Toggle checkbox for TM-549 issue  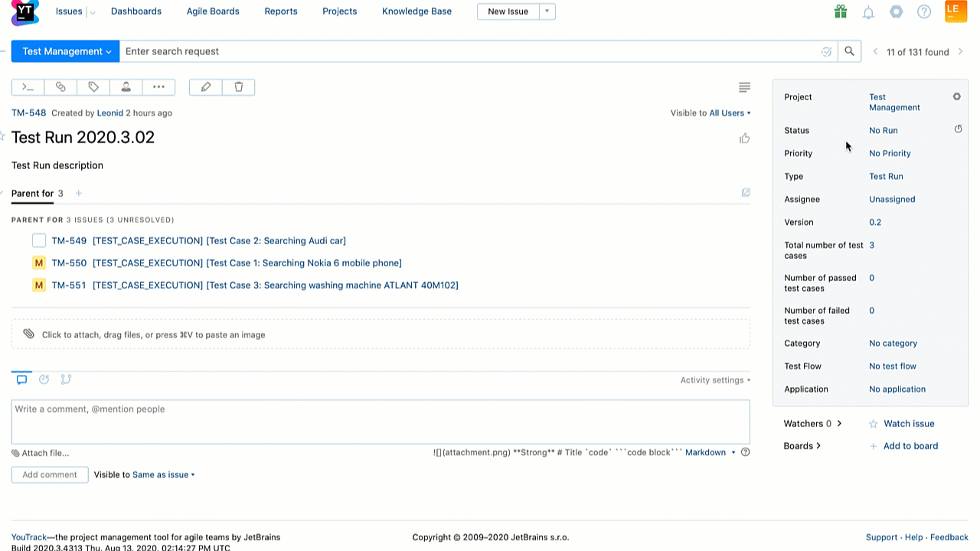click(x=39, y=240)
